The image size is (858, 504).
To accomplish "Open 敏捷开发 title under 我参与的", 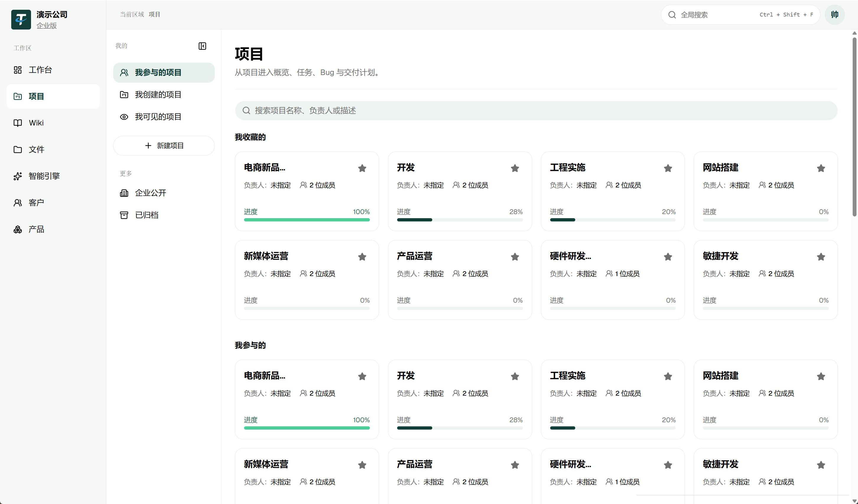I will pyautogui.click(x=720, y=464).
